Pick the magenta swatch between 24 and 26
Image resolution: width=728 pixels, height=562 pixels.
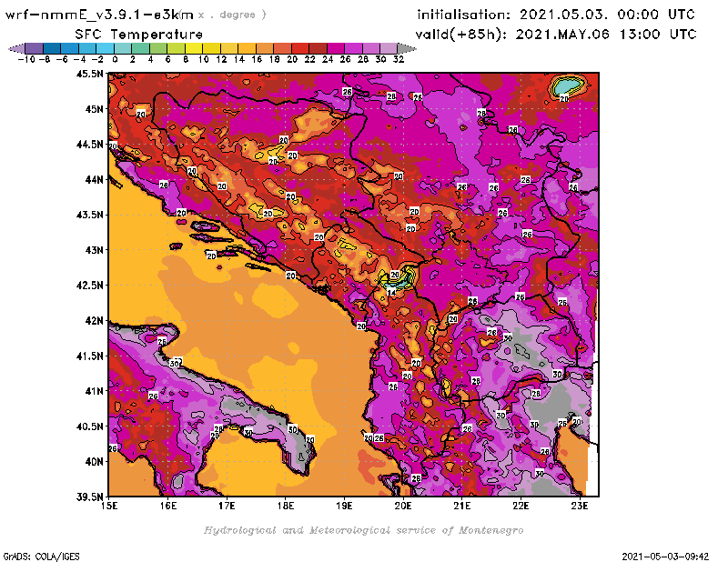[335, 48]
